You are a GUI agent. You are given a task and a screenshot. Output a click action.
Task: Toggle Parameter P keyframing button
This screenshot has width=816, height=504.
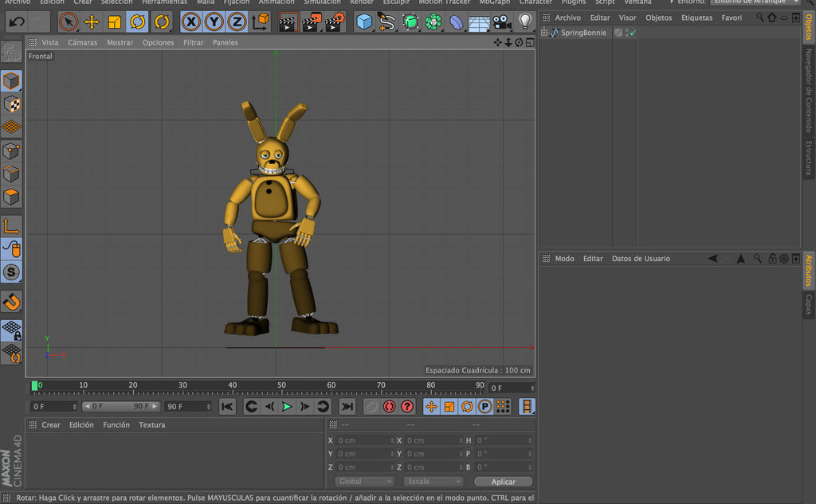click(484, 407)
